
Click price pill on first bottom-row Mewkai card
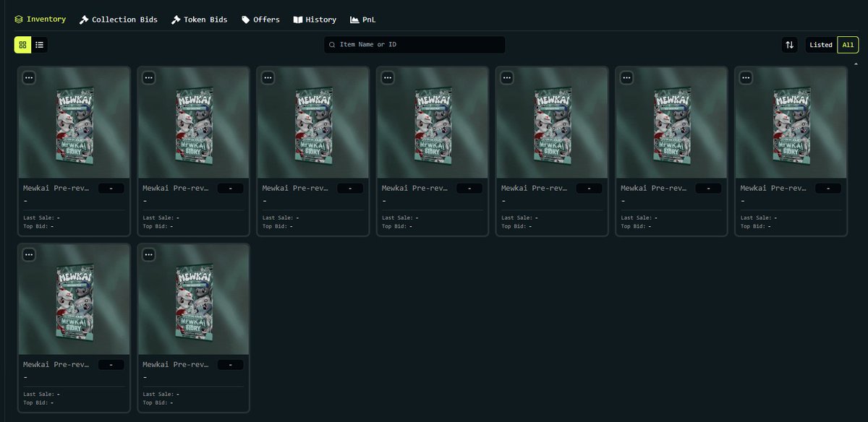(111, 365)
